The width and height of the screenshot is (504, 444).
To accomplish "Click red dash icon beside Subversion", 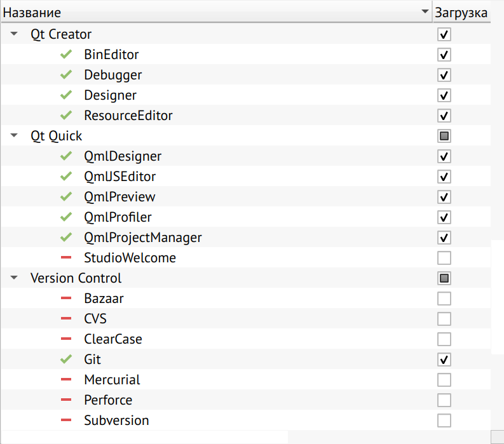I will click(66, 420).
